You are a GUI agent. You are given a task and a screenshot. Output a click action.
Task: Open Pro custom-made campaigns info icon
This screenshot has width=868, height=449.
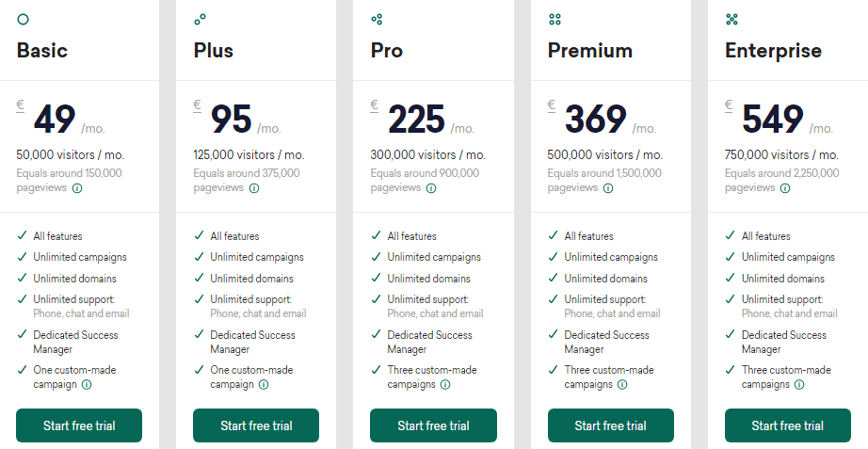[x=445, y=385]
